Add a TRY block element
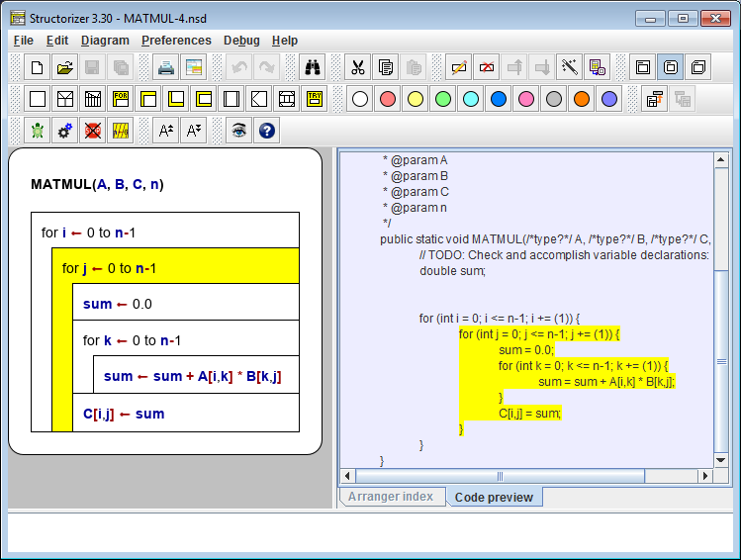Viewport: 741px width, 560px height. pyautogui.click(x=315, y=99)
